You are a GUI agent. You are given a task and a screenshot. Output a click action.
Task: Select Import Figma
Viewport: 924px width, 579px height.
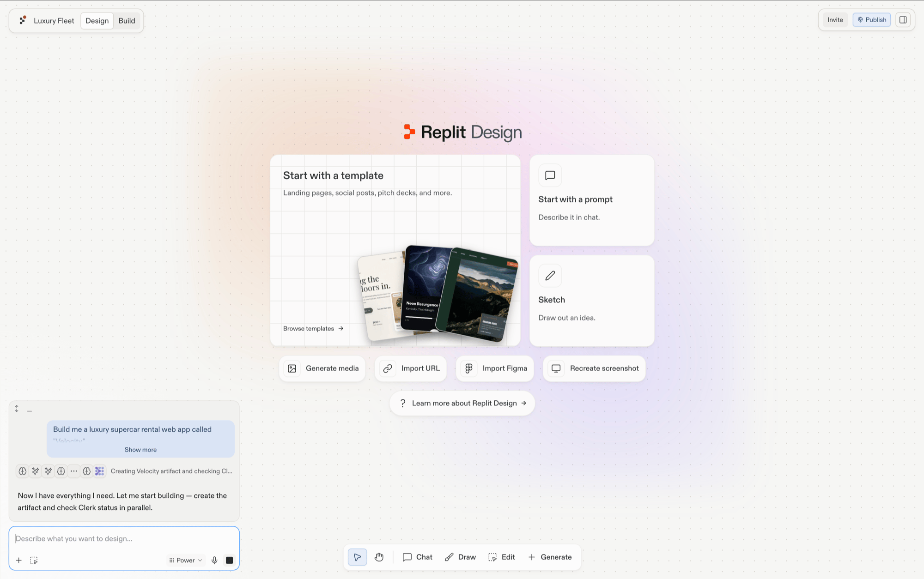495,368
